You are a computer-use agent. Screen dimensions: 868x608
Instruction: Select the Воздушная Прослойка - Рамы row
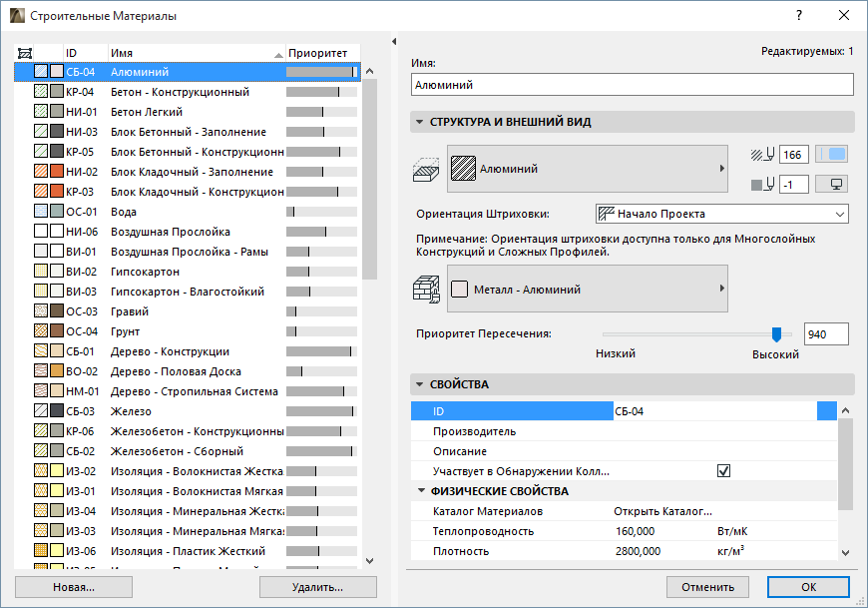click(188, 251)
